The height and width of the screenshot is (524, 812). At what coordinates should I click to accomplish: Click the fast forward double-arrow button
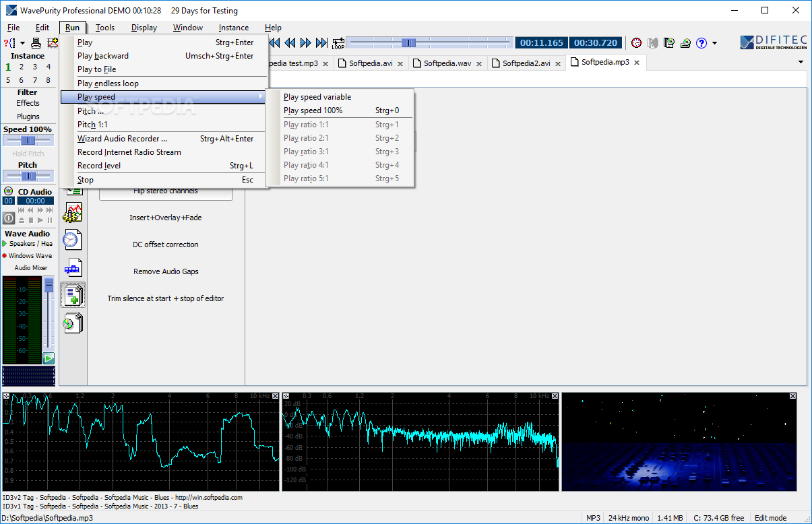[x=306, y=42]
